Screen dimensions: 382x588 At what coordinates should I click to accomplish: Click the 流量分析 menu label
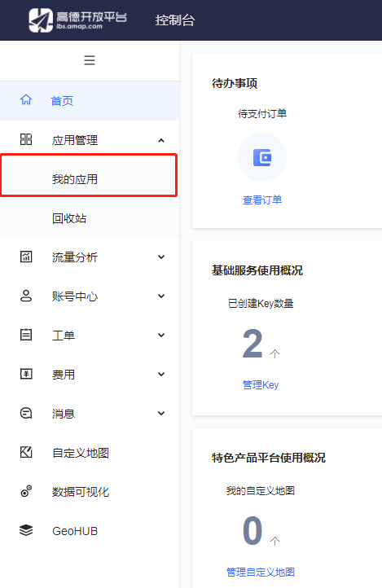75,257
